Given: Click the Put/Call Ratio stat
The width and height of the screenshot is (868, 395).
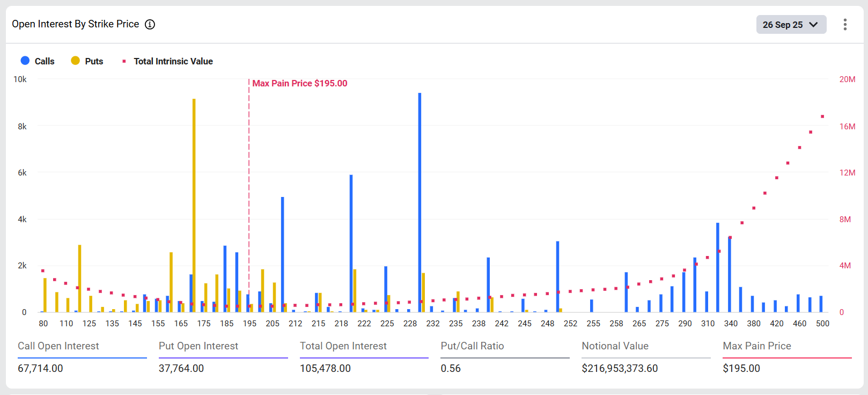Looking at the screenshot, I should (472, 346).
